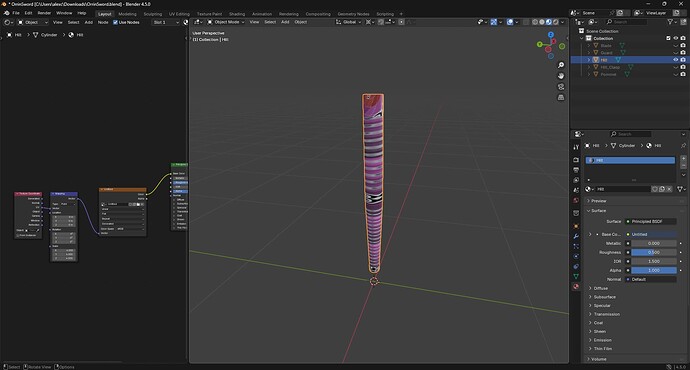Click the remove material slot minus button
Viewport: 690px width, 370px height.
683,165
